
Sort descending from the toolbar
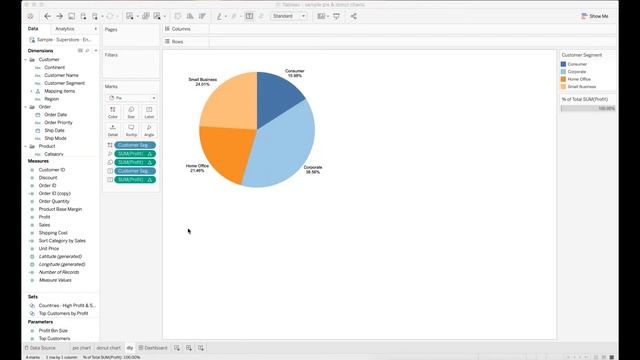click(202, 16)
